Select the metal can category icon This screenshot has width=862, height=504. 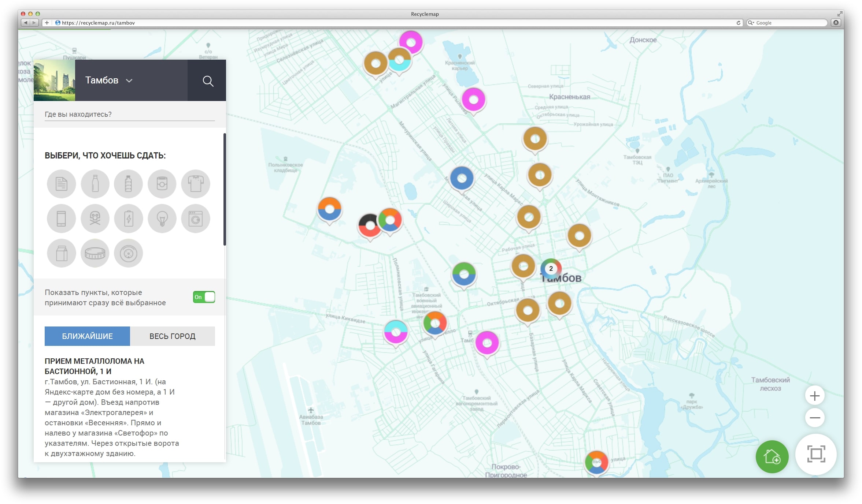tap(162, 184)
